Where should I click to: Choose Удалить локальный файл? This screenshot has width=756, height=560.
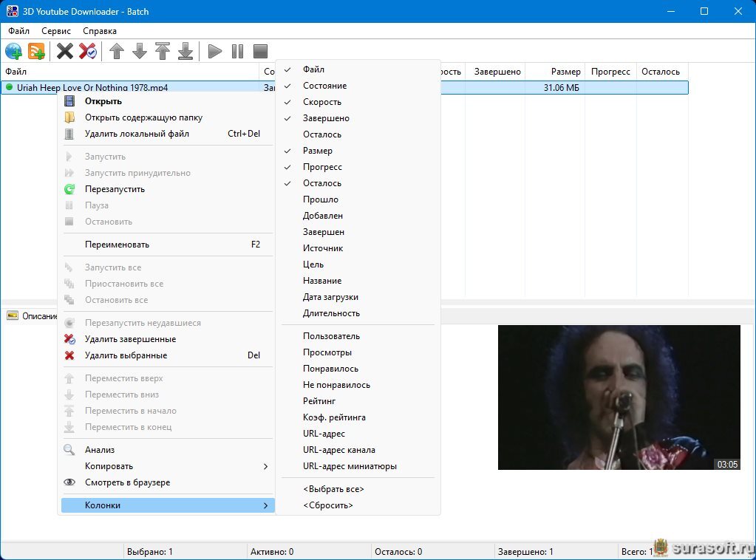(x=168, y=134)
